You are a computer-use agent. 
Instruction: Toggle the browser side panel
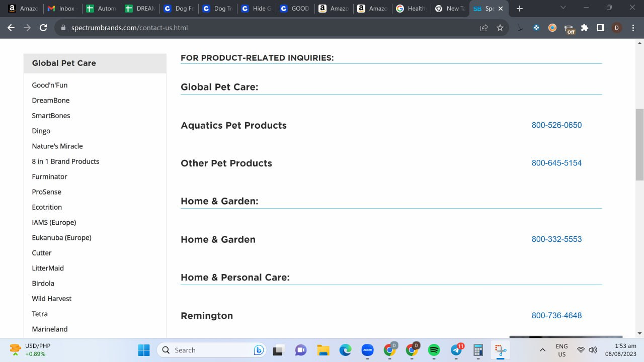coord(600,28)
